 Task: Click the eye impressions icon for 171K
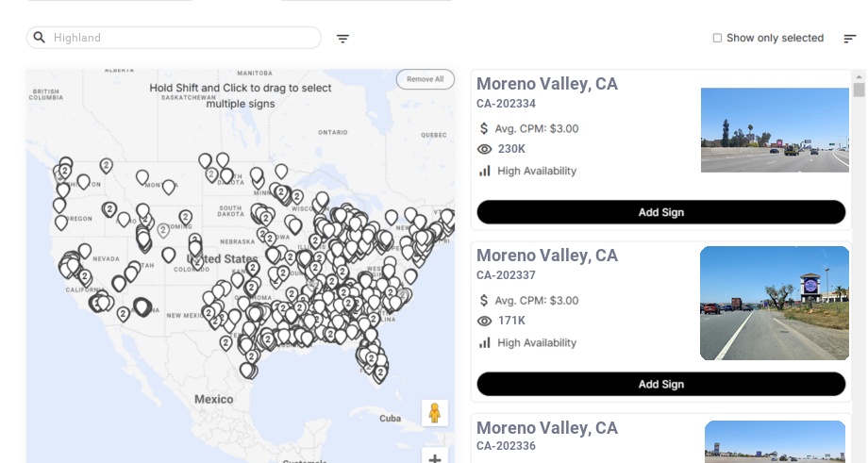(485, 321)
